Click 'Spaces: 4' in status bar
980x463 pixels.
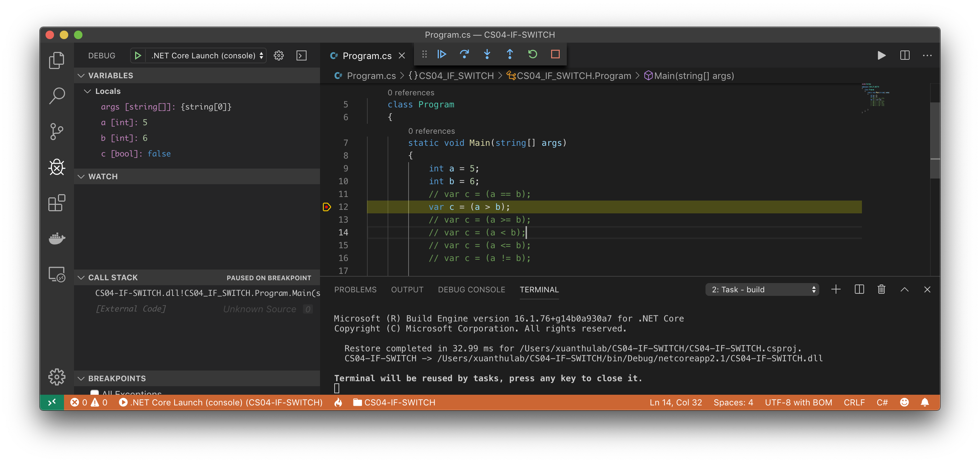[x=733, y=403]
